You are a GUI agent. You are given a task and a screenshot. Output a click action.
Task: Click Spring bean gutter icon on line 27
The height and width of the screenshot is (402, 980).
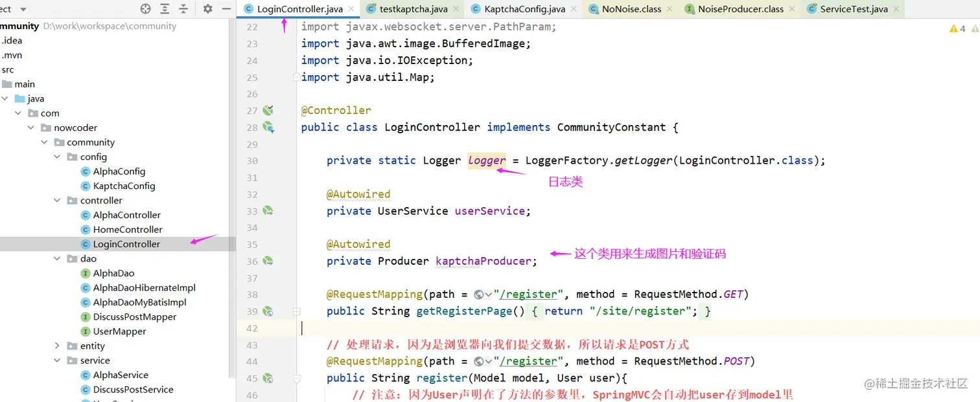click(x=268, y=111)
